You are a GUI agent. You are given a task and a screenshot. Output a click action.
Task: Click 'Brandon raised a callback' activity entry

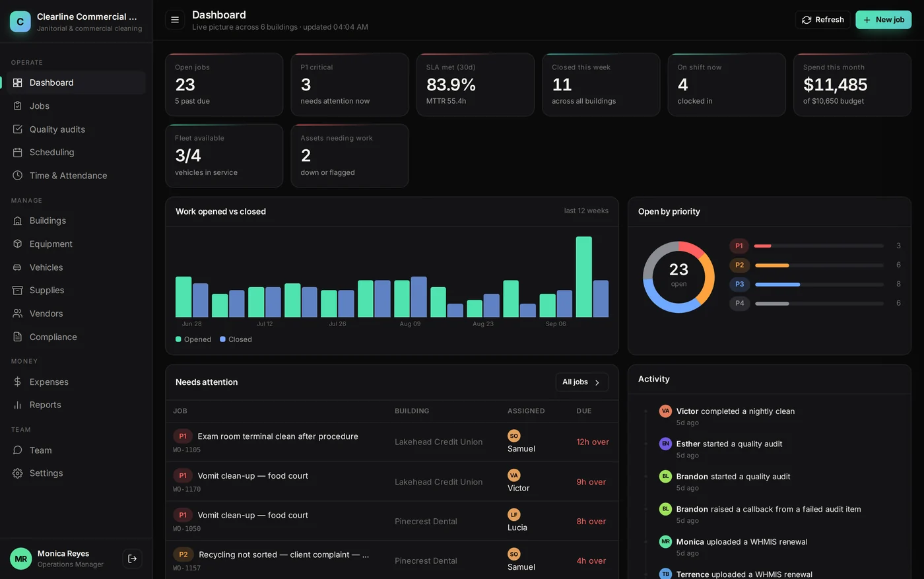(768, 509)
